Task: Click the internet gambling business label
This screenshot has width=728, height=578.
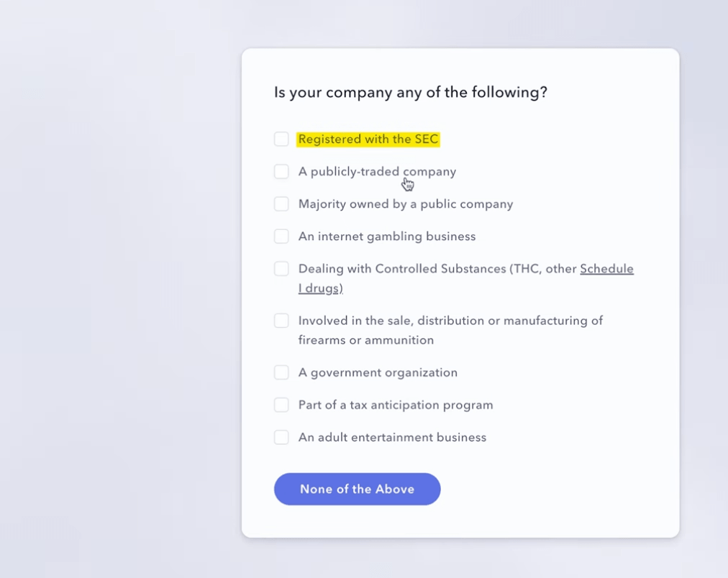Action: (x=386, y=236)
